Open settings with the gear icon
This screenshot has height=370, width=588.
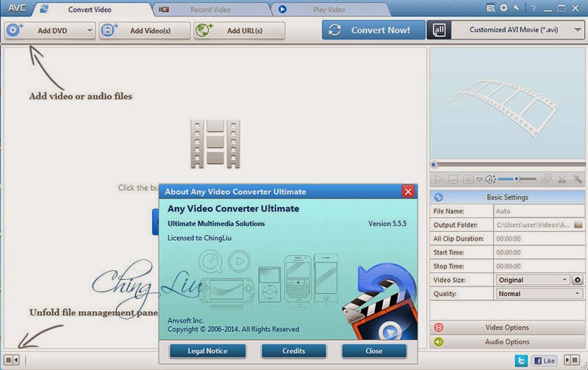click(x=503, y=7)
